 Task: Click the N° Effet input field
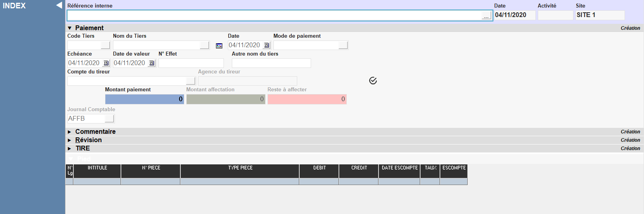pos(191,63)
